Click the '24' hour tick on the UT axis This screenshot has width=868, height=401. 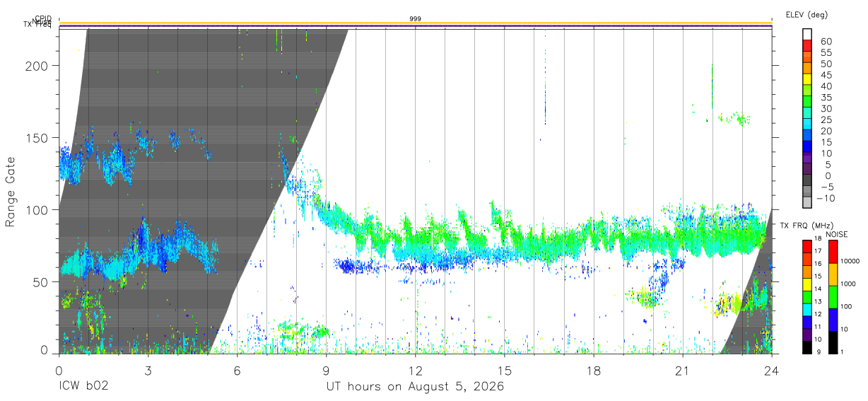click(x=772, y=371)
